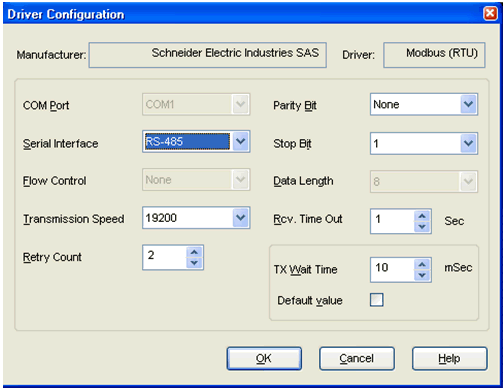Click the 19200 Transmission Speed value
Screen dimensions: 503x389
[x=161, y=218]
